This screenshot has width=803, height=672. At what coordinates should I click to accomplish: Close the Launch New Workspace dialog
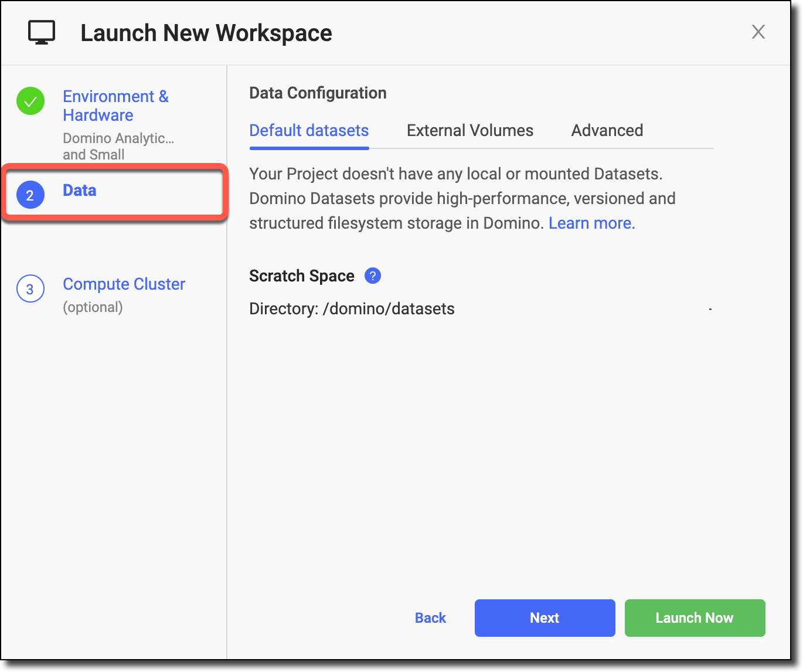click(758, 32)
